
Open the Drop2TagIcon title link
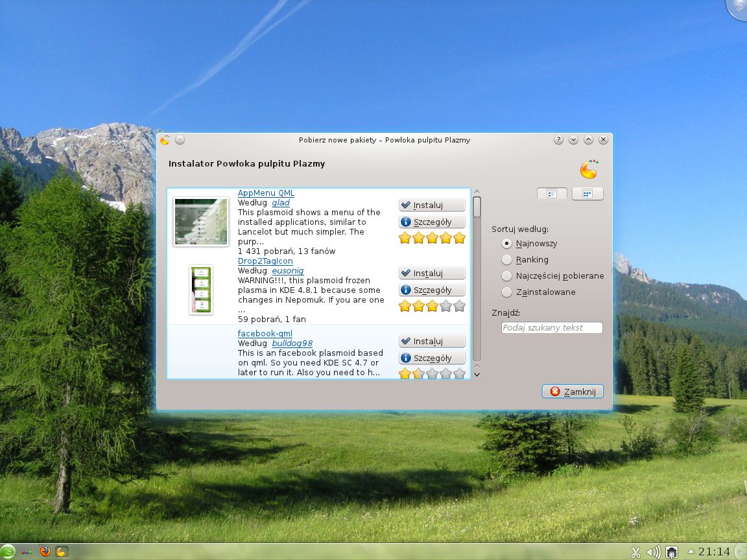click(265, 261)
